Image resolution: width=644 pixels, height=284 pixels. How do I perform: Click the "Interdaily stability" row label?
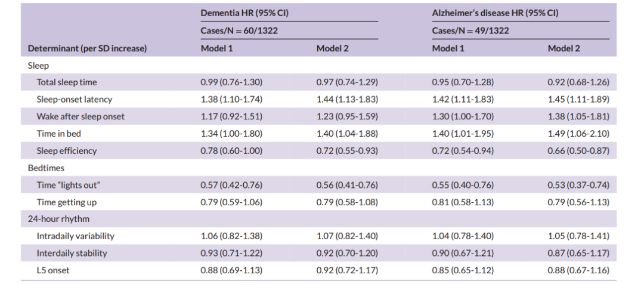[x=72, y=253]
